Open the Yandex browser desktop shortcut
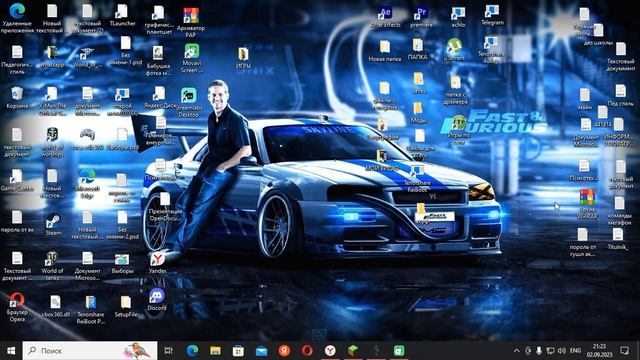This screenshot has height=360, width=640. tap(158, 263)
